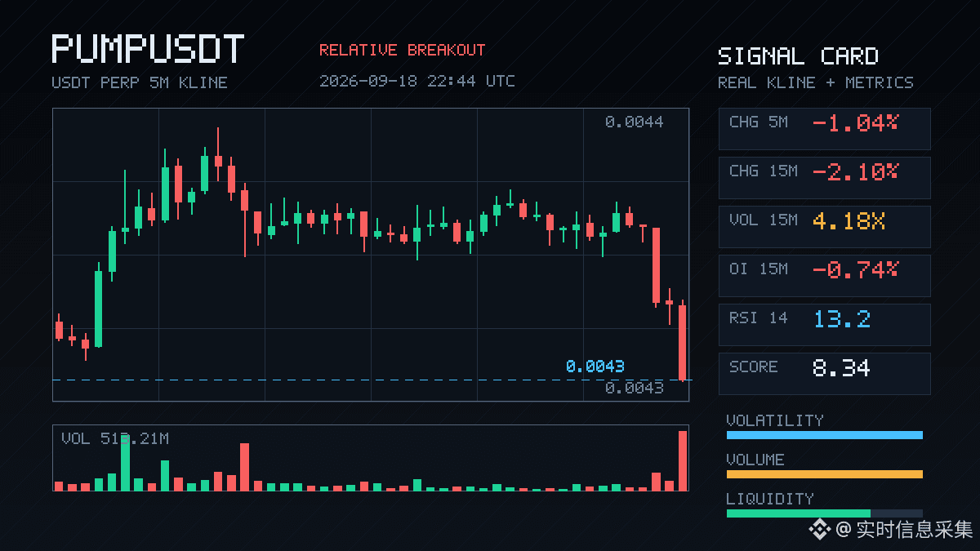This screenshot has height=551, width=980.
Task: Click the 2026-09-18 22:44 UTC timestamp
Action: [x=416, y=81]
